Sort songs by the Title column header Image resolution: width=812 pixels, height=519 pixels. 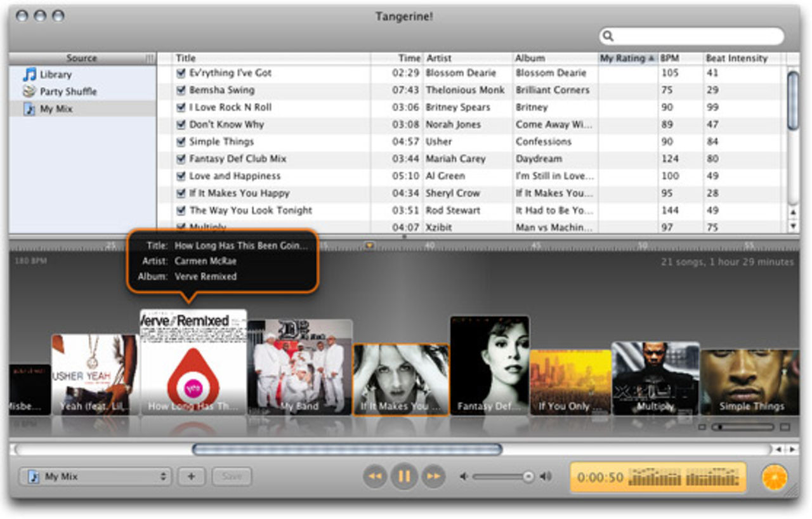pos(185,58)
